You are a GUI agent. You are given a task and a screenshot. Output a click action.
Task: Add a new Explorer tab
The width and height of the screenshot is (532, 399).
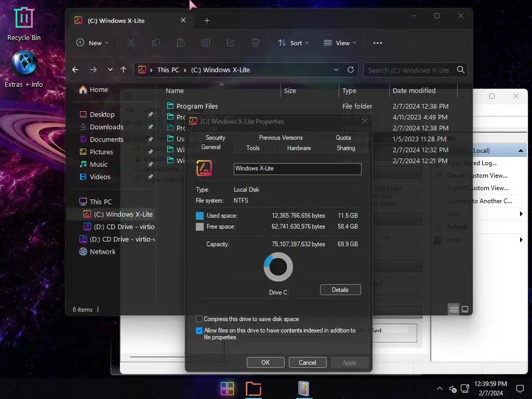coord(207,21)
